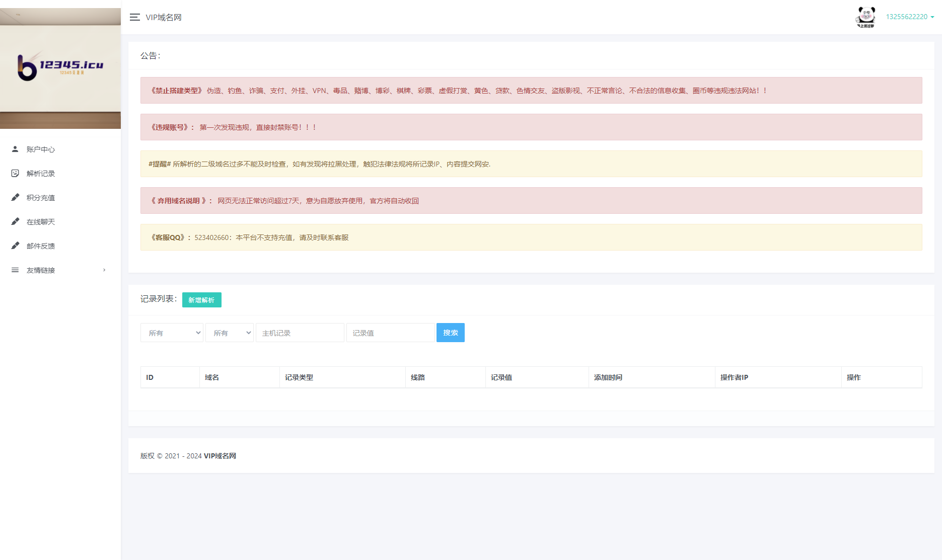Expand the 友情链接 chevron arrow
The image size is (942, 560).
[x=104, y=270]
